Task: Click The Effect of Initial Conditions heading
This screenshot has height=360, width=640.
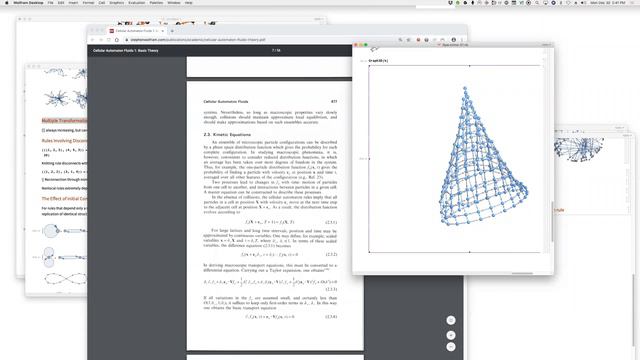Action: click(64, 198)
